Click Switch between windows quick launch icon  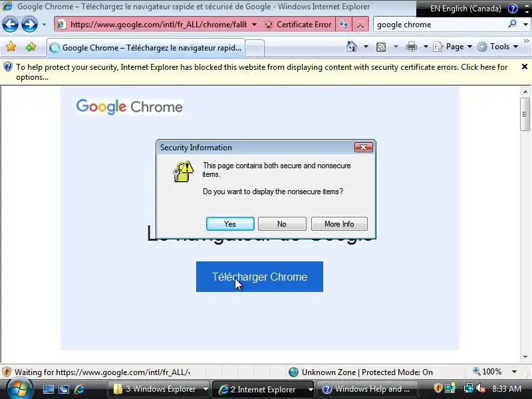63,390
